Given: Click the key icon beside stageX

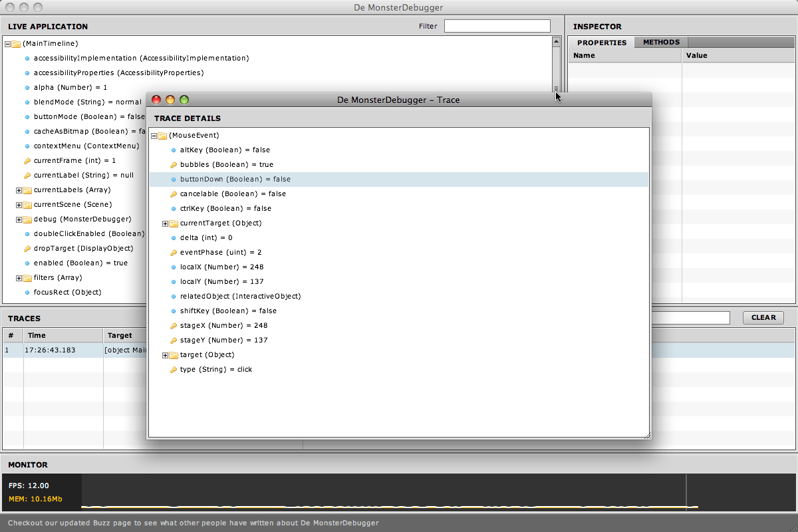Looking at the screenshot, I should pyautogui.click(x=174, y=326).
